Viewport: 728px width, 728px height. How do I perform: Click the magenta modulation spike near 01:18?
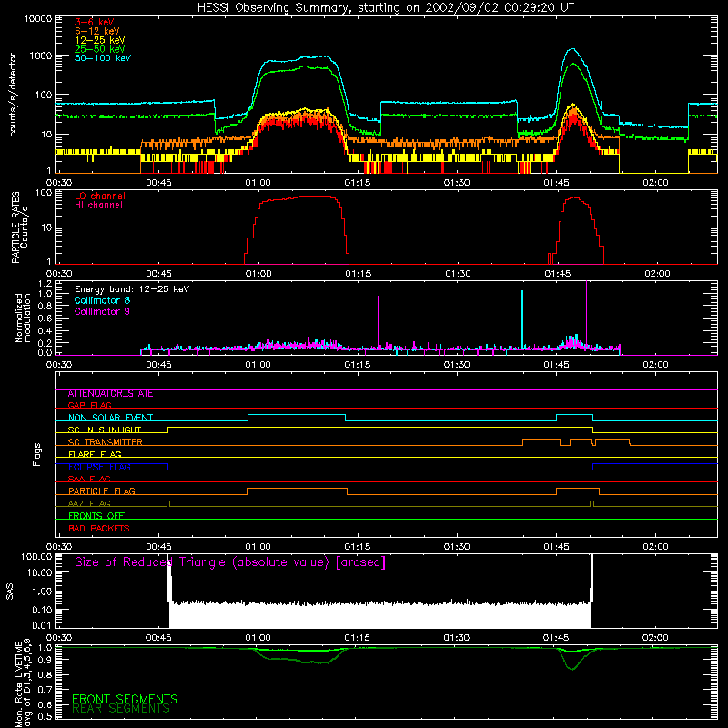[378, 321]
